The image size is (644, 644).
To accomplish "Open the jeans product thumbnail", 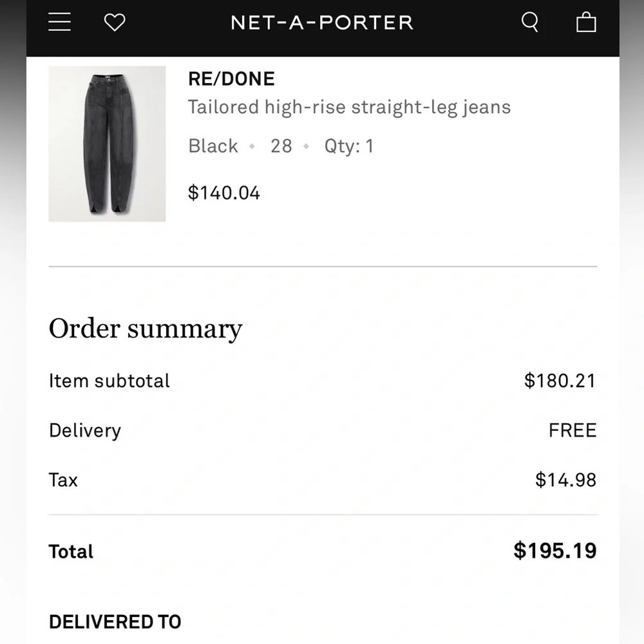I will point(107,144).
